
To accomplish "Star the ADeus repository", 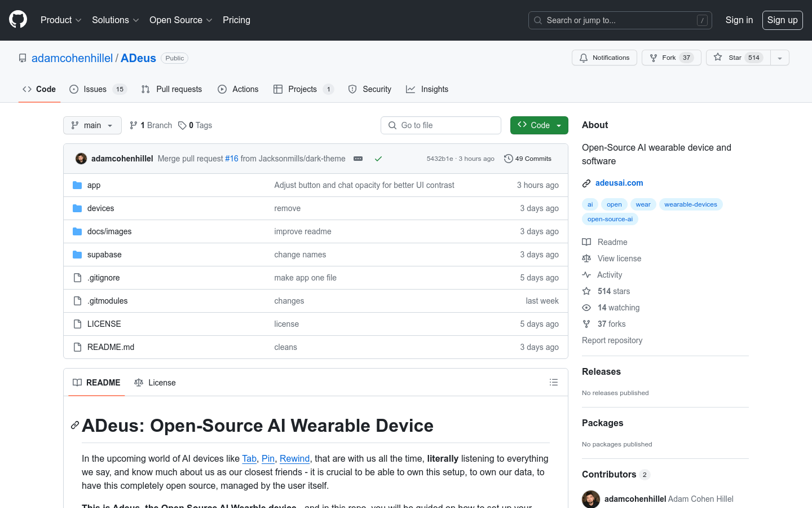I will pyautogui.click(x=739, y=58).
